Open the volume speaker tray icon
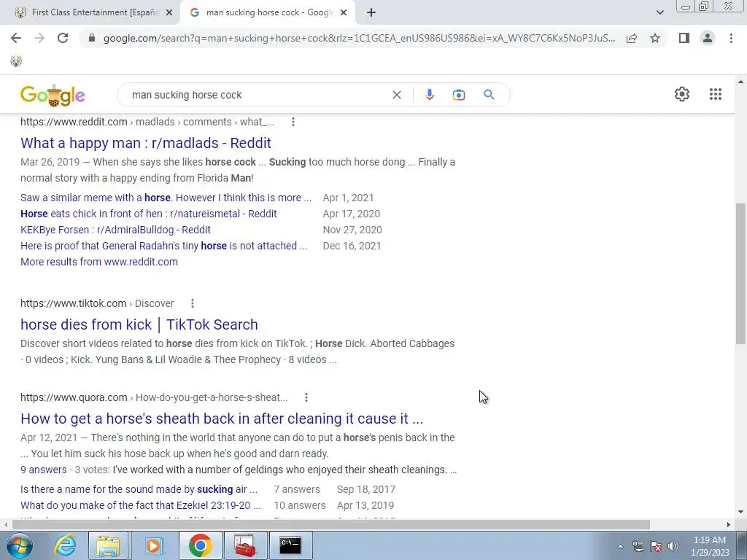Viewport: 747px width, 560px height. point(673,546)
